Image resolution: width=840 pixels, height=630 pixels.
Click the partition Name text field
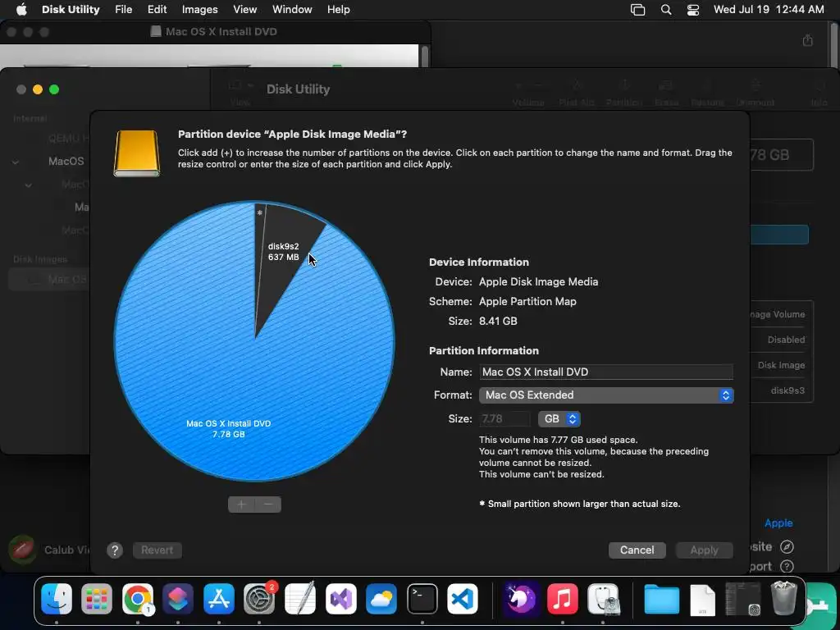coord(606,372)
